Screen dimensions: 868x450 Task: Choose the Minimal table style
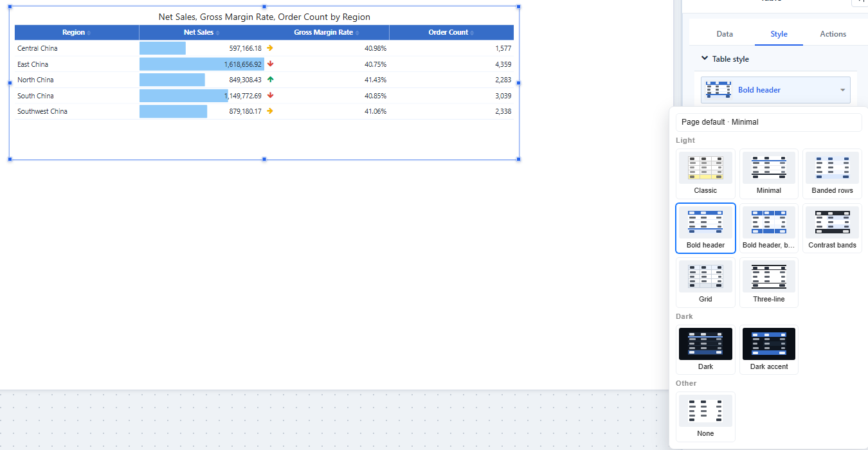769,174
